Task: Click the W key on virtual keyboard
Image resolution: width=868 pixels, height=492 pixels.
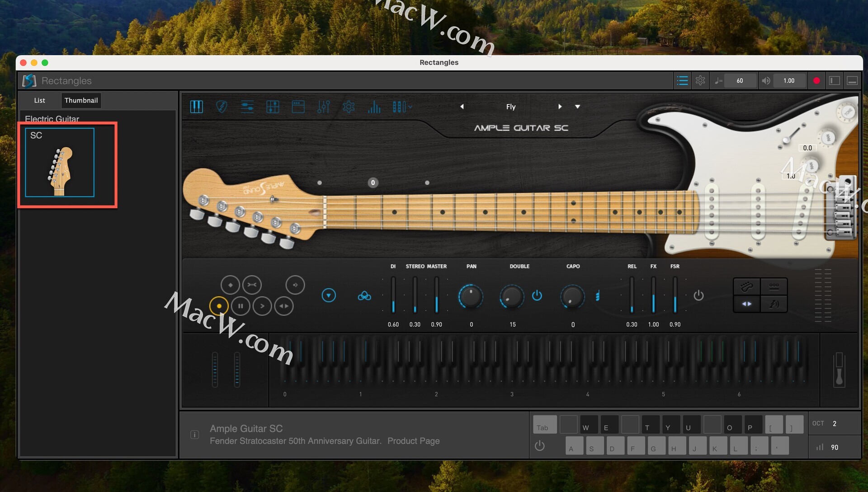Action: [589, 425]
